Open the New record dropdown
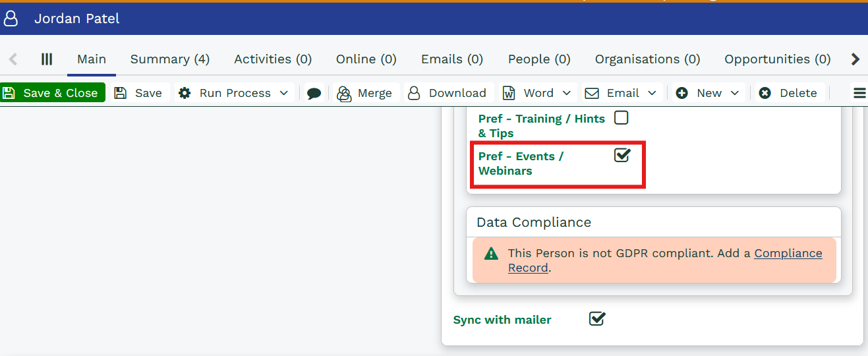Viewport: 868px width, 356px height. [734, 93]
